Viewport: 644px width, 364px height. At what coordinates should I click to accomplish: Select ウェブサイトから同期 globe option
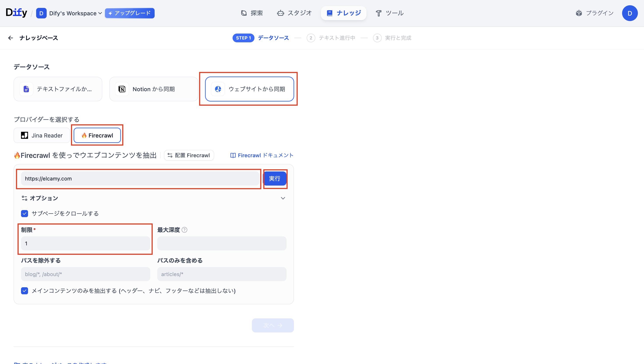(x=249, y=89)
